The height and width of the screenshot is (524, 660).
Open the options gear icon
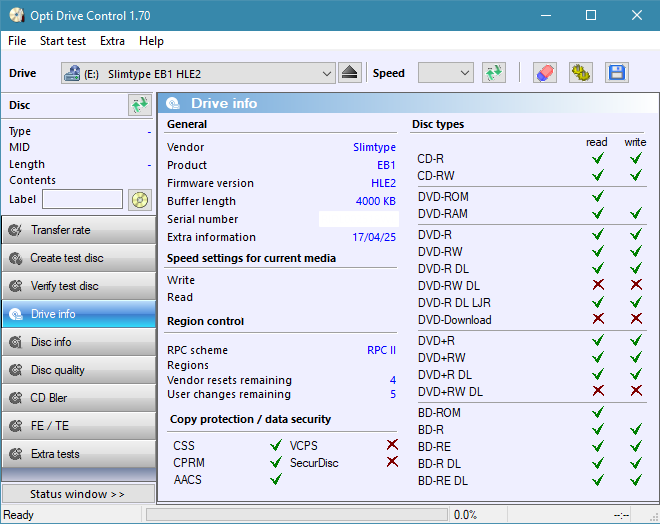click(x=581, y=73)
